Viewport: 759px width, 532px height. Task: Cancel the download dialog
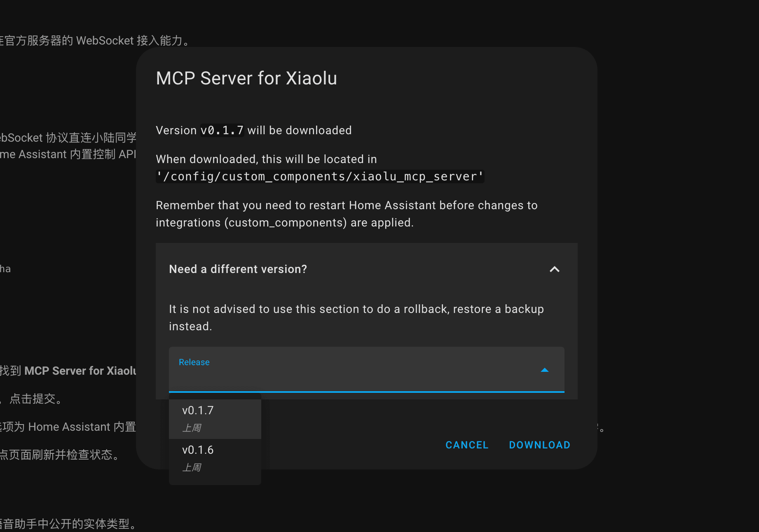(467, 445)
